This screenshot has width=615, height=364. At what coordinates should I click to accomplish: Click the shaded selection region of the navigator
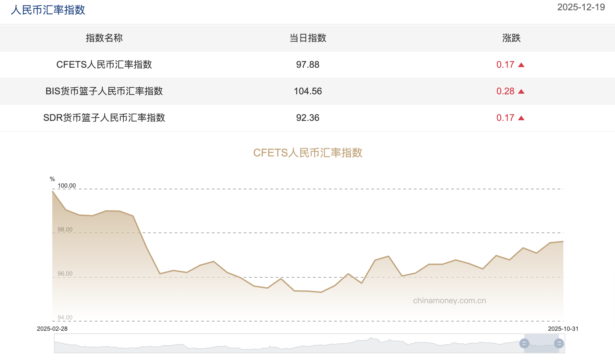click(542, 344)
